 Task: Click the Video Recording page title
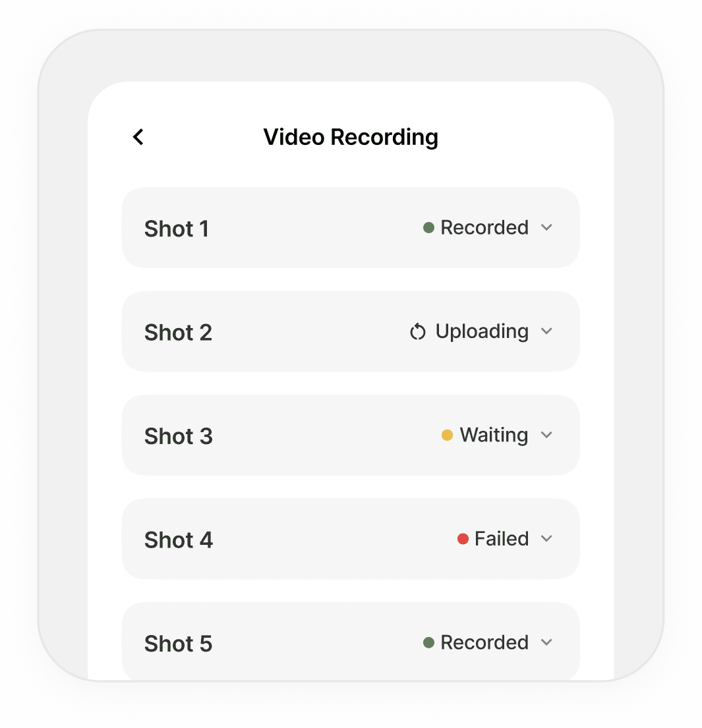(x=351, y=137)
